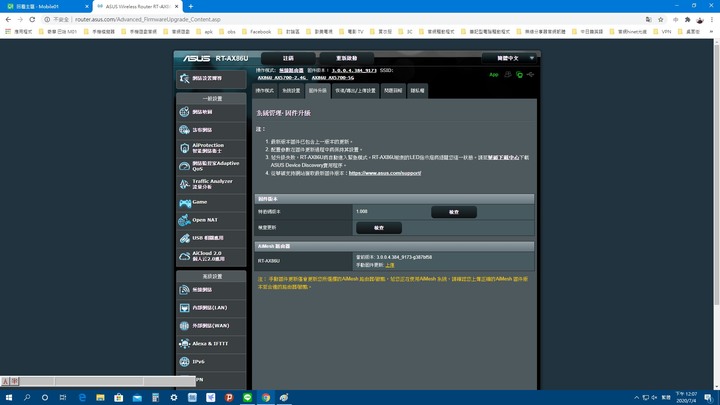The height and width of the screenshot is (405, 720).
Task: Click check button beside signature version 1.008
Action: click(x=454, y=212)
